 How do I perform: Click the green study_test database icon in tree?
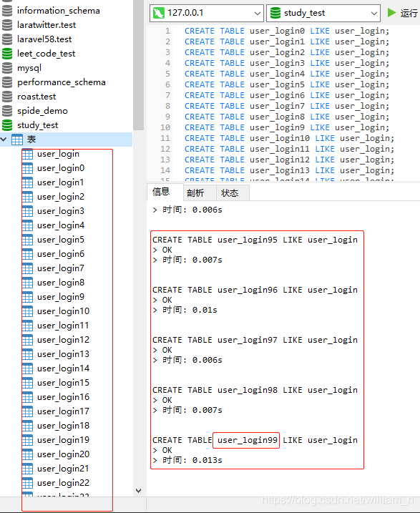7,125
